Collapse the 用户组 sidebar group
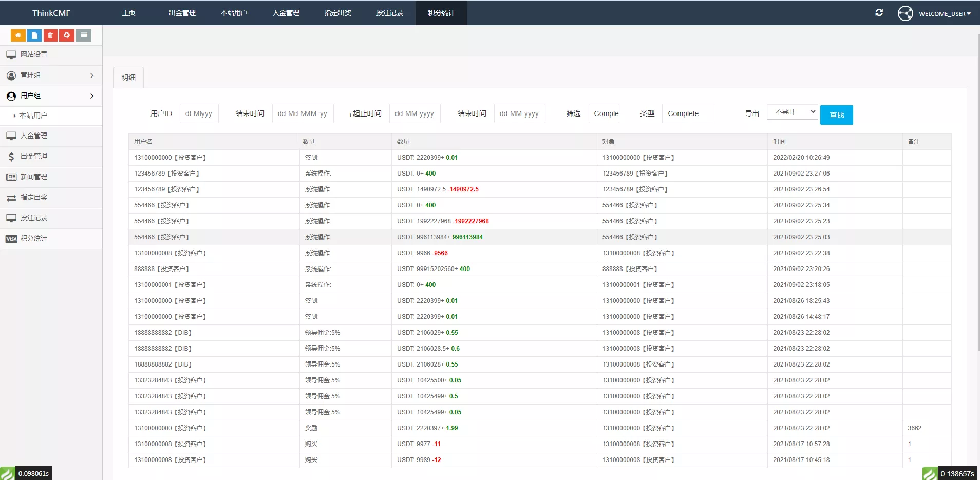 click(91, 96)
